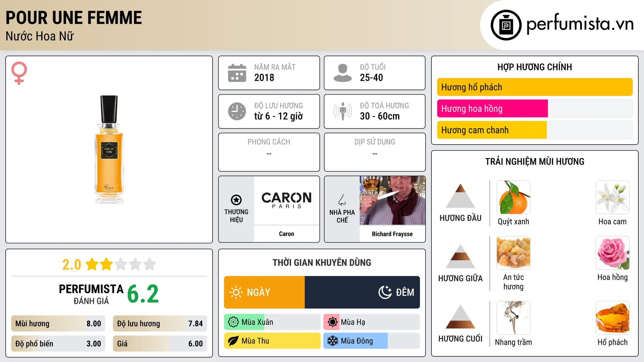Image resolution: width=644 pixels, height=362 pixels.
Task: Click the Caron brand name link
Action: [x=286, y=234]
